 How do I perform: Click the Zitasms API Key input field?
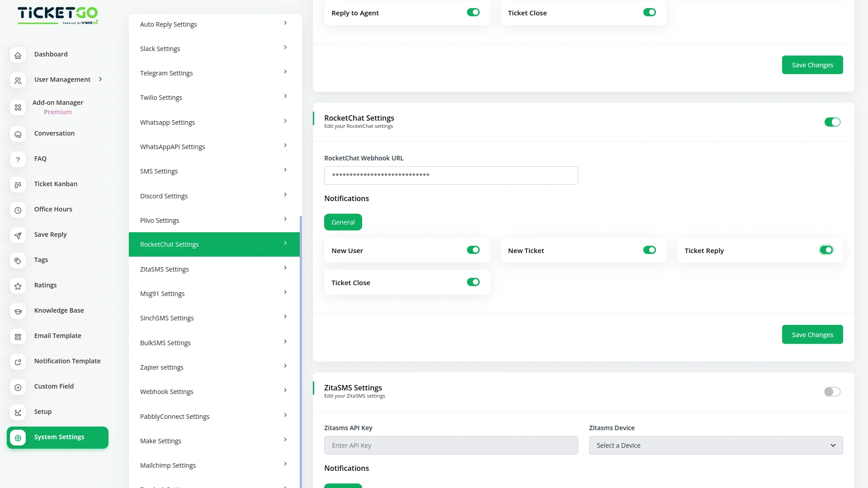451,445
